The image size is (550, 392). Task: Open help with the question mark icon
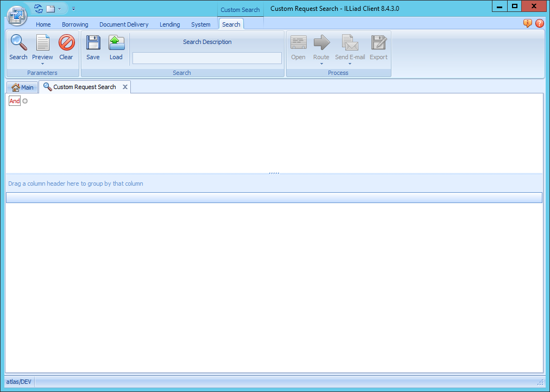click(x=540, y=23)
